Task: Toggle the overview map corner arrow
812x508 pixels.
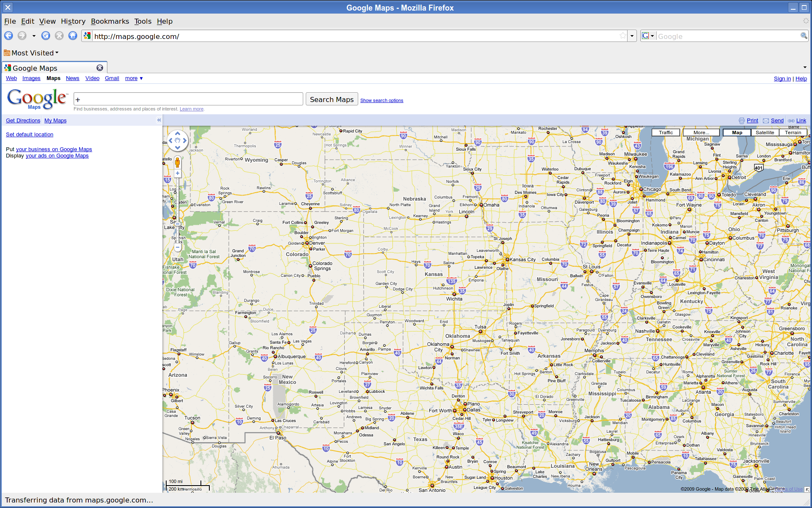Action: 807,489
